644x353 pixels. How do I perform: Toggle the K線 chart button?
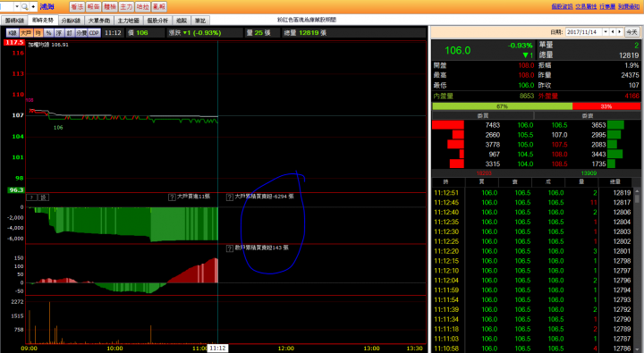click(x=13, y=33)
